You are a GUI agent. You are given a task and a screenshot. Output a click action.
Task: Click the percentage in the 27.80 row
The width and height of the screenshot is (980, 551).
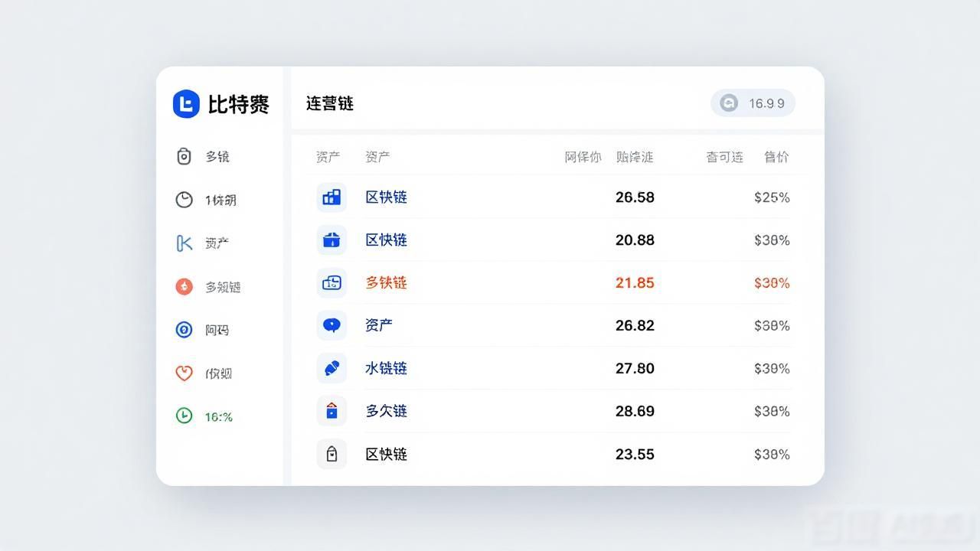pyautogui.click(x=772, y=369)
